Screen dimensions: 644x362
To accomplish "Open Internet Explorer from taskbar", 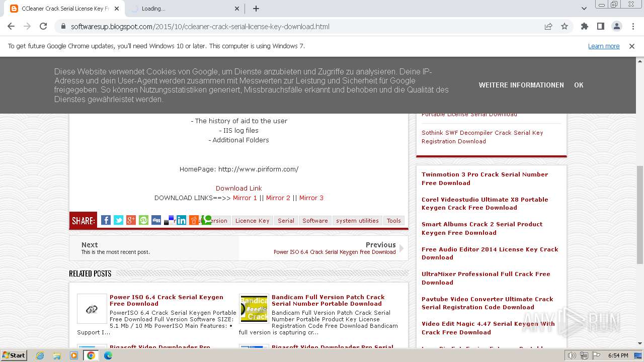I will point(40,355).
